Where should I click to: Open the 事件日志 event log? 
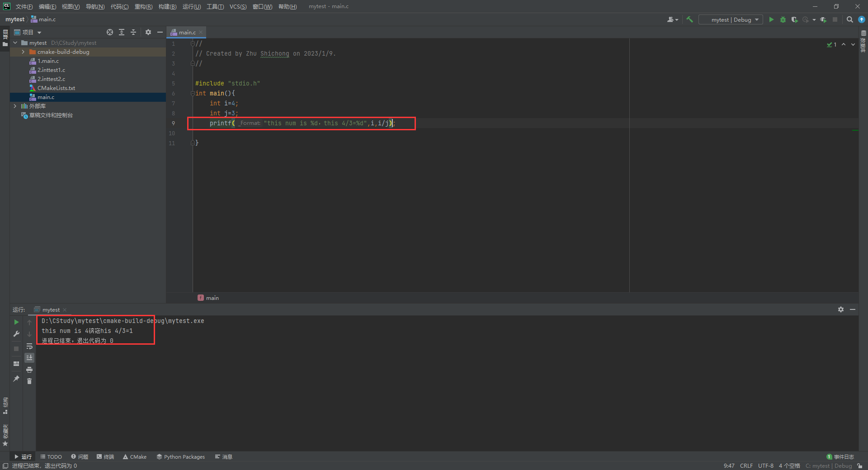840,457
